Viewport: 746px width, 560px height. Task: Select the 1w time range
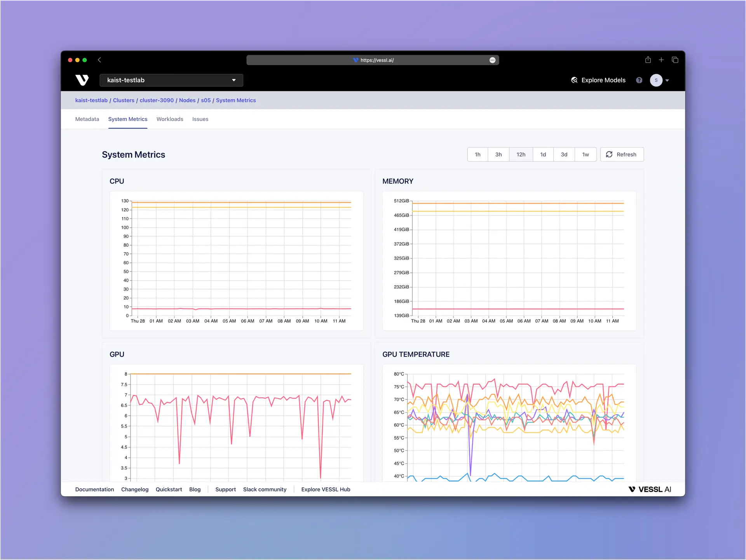coord(585,155)
